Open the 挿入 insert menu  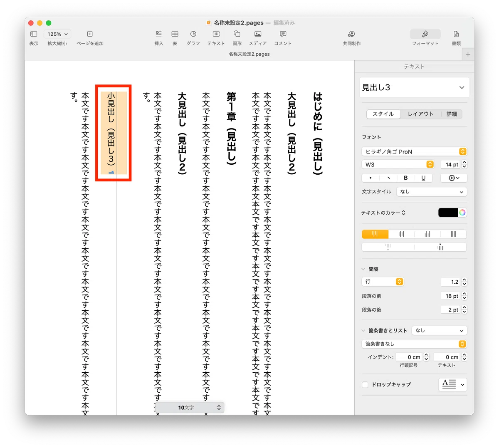(x=158, y=34)
